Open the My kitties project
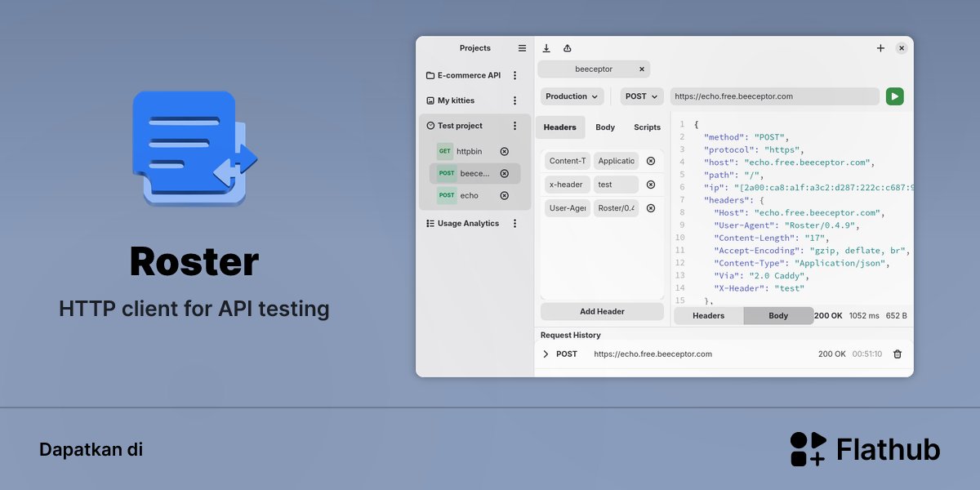 (x=456, y=100)
